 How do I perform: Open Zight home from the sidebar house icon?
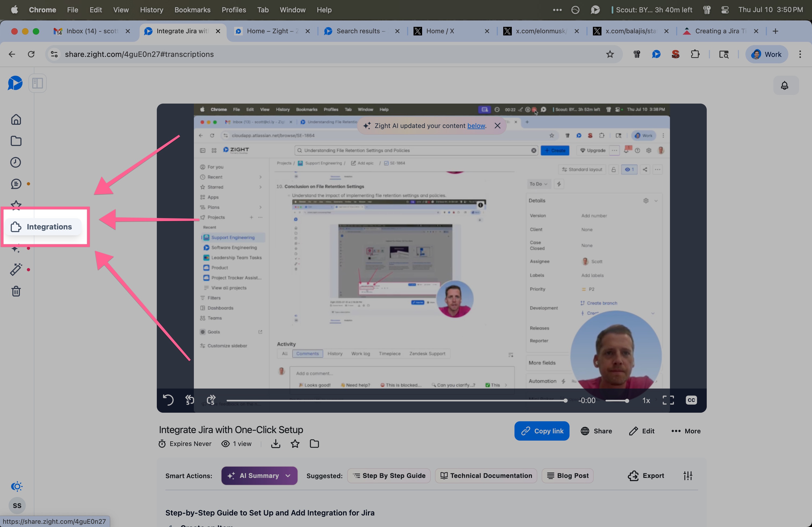(16, 120)
